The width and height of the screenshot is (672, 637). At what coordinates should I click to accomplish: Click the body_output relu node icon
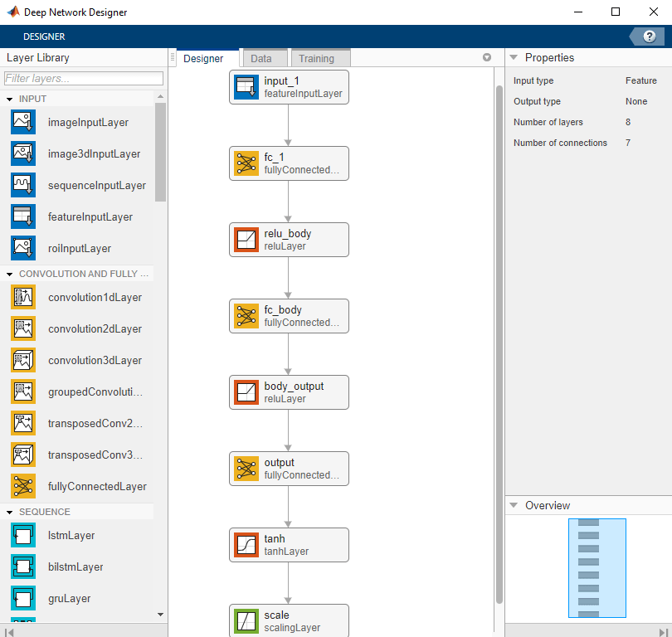[x=246, y=392]
